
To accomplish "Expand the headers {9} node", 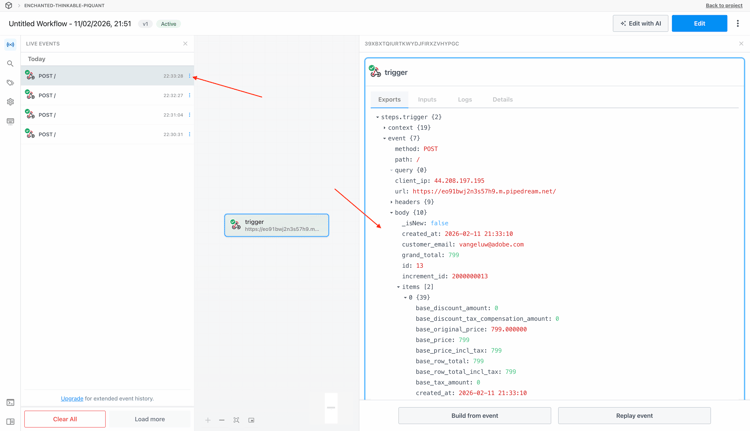I will point(391,202).
